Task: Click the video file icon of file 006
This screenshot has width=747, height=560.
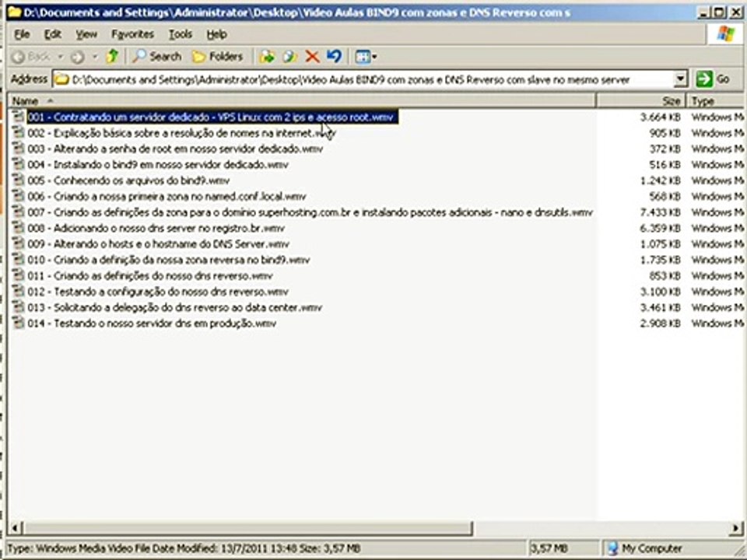Action: click(x=18, y=196)
